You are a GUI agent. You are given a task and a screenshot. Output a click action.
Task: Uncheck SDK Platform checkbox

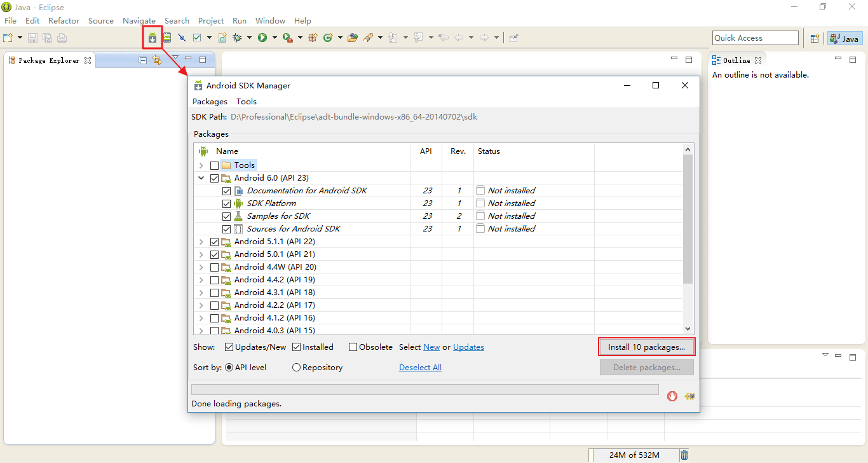point(227,204)
